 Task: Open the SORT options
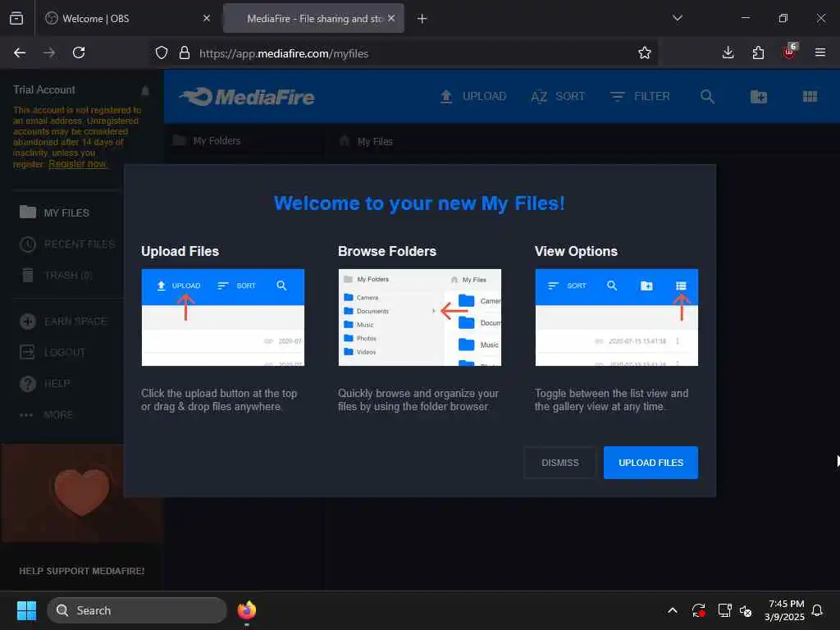[x=558, y=97]
